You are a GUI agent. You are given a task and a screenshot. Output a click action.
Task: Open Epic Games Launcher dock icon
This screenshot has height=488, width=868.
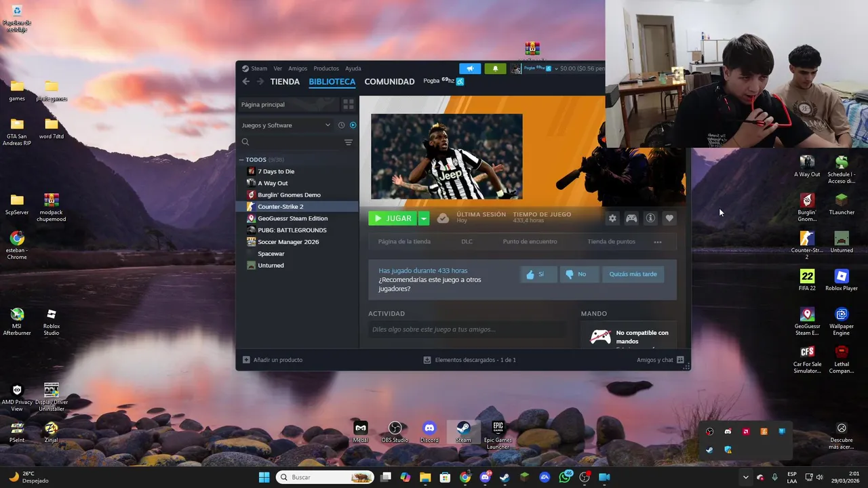[498, 434]
